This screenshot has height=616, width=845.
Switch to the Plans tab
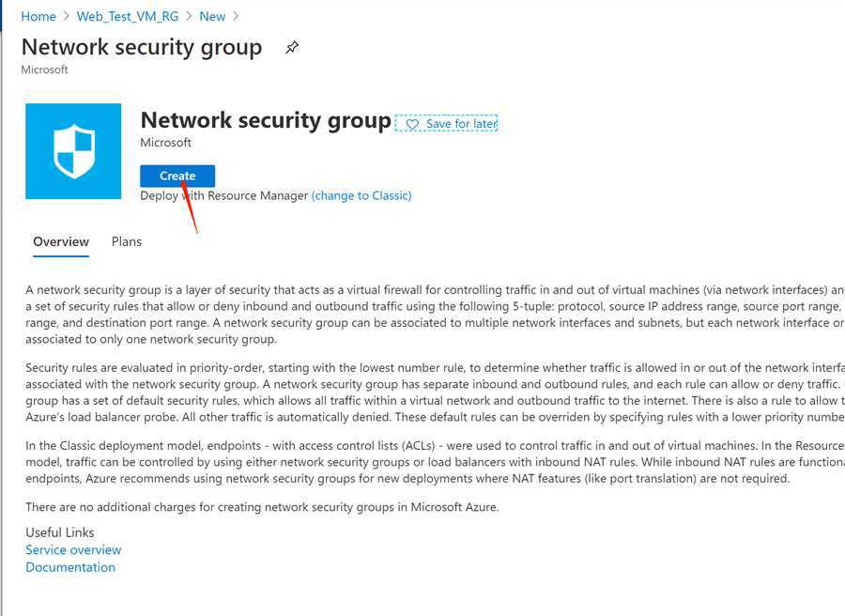tap(127, 241)
